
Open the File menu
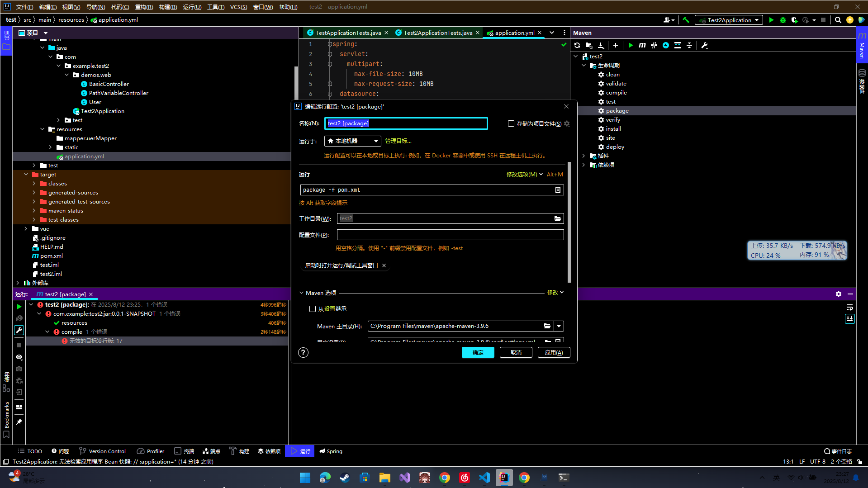24,7
